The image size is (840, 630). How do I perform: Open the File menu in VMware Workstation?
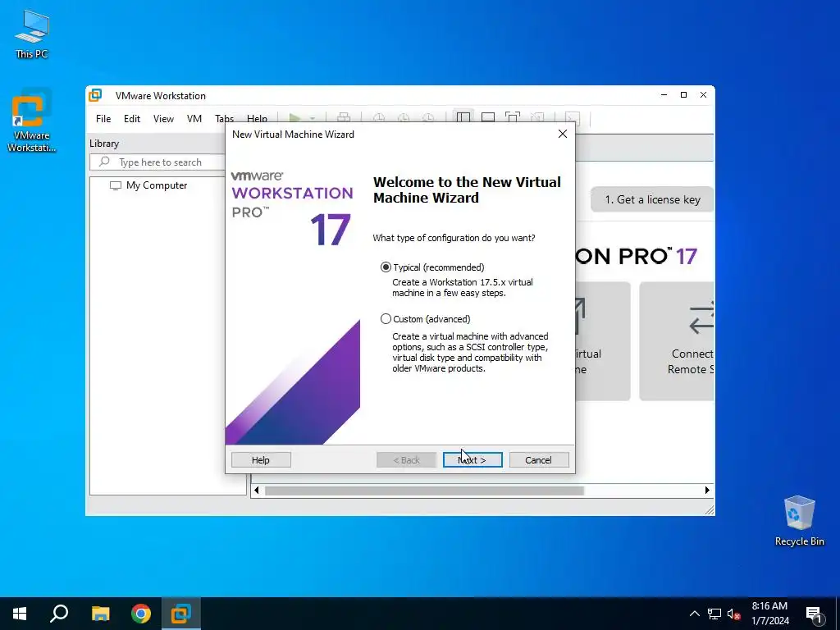[103, 118]
